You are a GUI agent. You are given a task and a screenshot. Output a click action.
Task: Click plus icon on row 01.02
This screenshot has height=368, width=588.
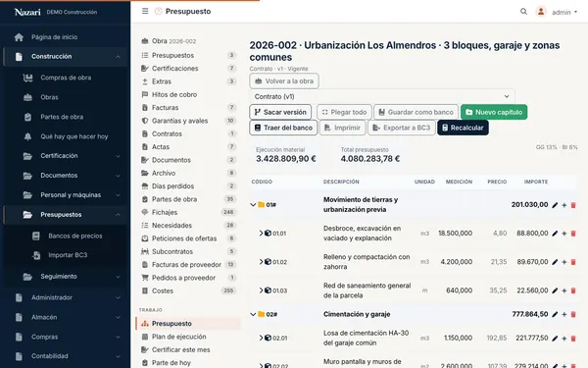click(564, 262)
